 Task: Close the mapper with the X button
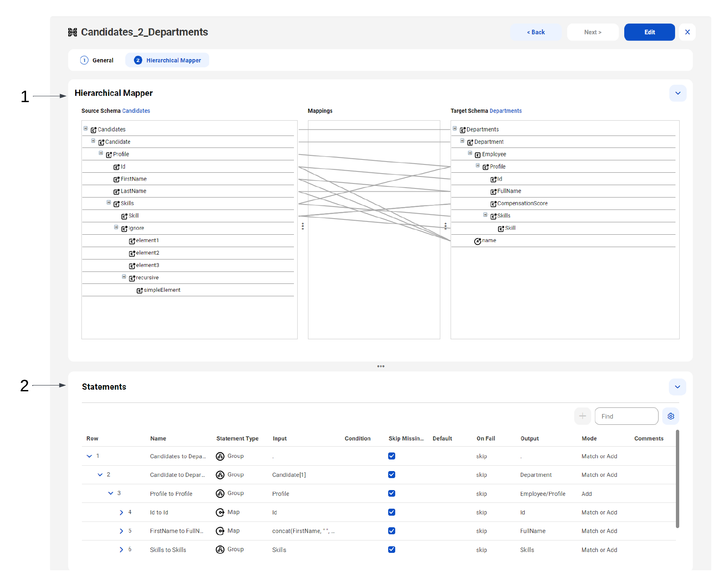687,32
